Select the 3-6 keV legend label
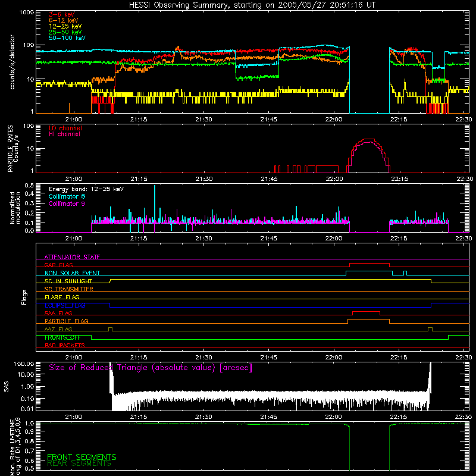 pos(62,14)
